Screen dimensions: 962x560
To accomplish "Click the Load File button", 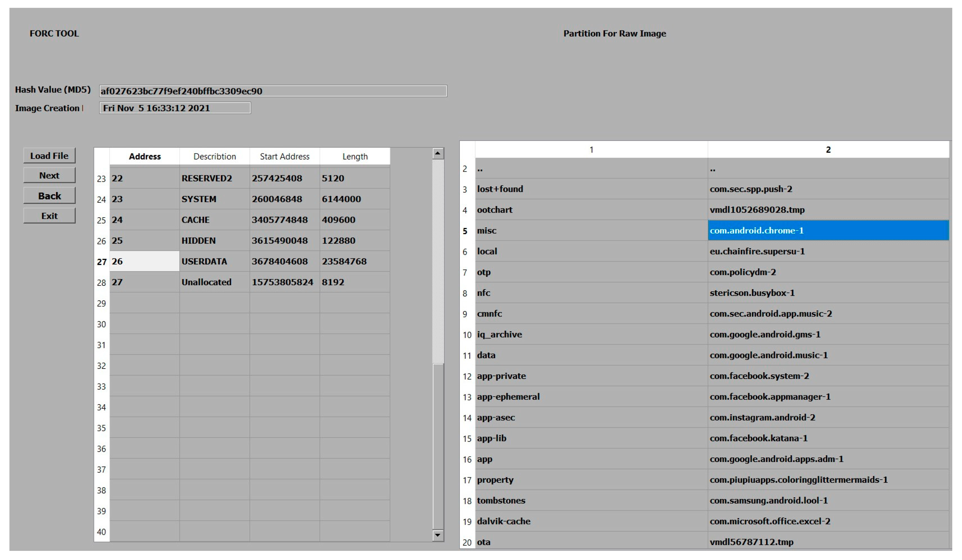I will pos(49,156).
